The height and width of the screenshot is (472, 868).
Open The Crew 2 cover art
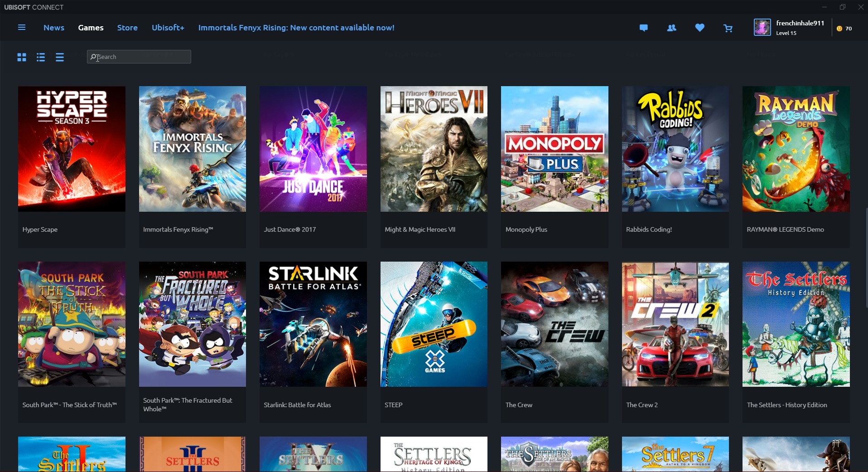[x=675, y=324]
